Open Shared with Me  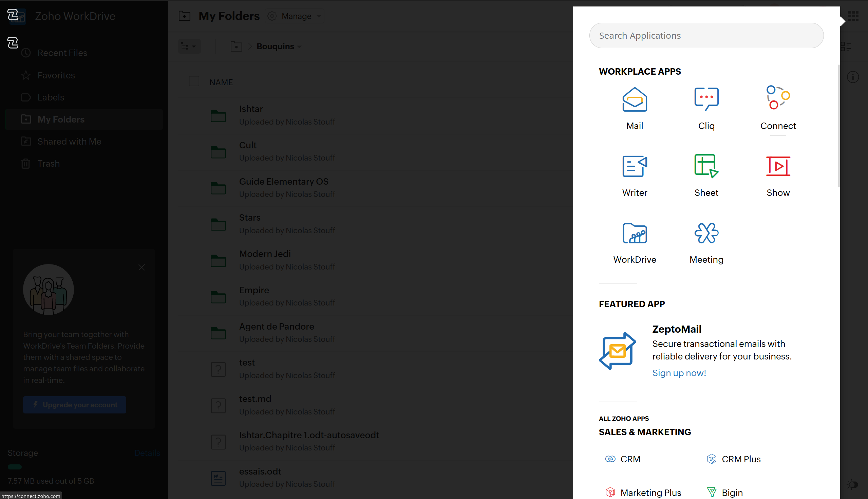(x=69, y=141)
